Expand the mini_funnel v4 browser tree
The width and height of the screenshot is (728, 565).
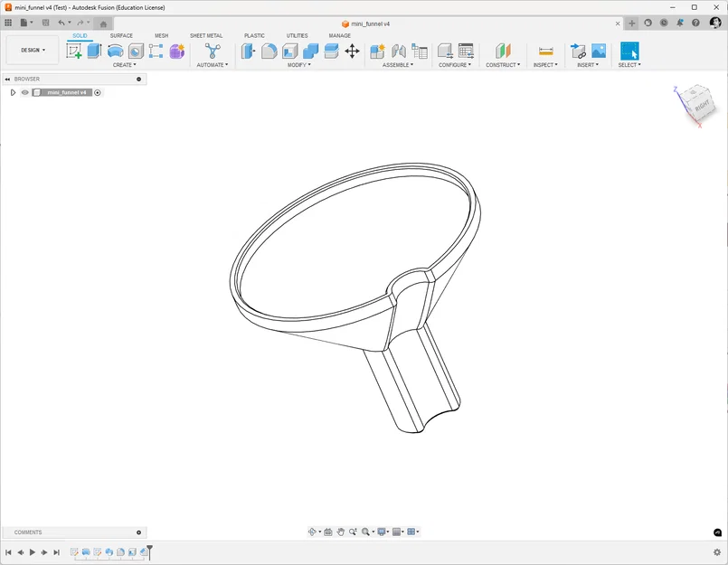coord(13,92)
